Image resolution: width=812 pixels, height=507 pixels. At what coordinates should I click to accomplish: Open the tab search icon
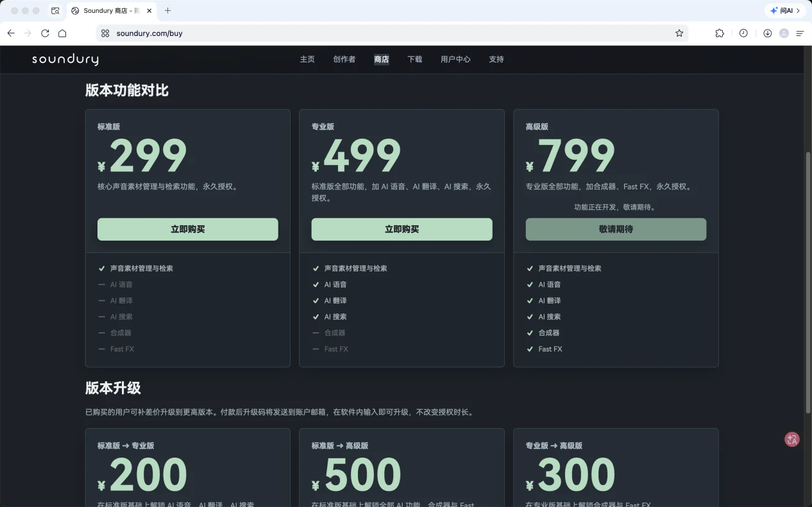[x=55, y=11]
